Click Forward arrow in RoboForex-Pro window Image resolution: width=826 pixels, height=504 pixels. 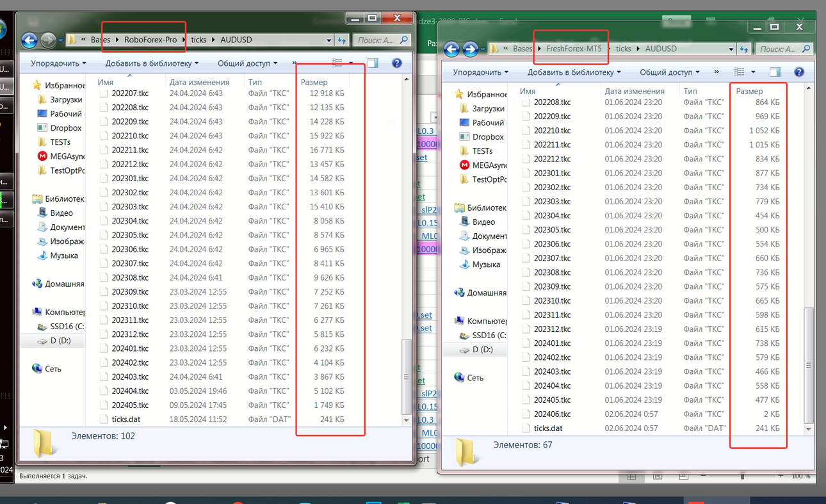coord(48,40)
